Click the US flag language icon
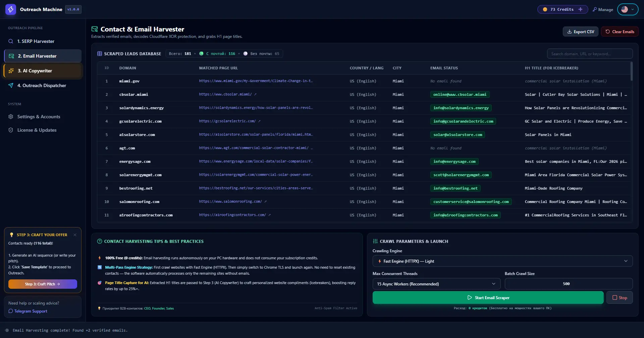 pyautogui.click(x=625, y=9)
